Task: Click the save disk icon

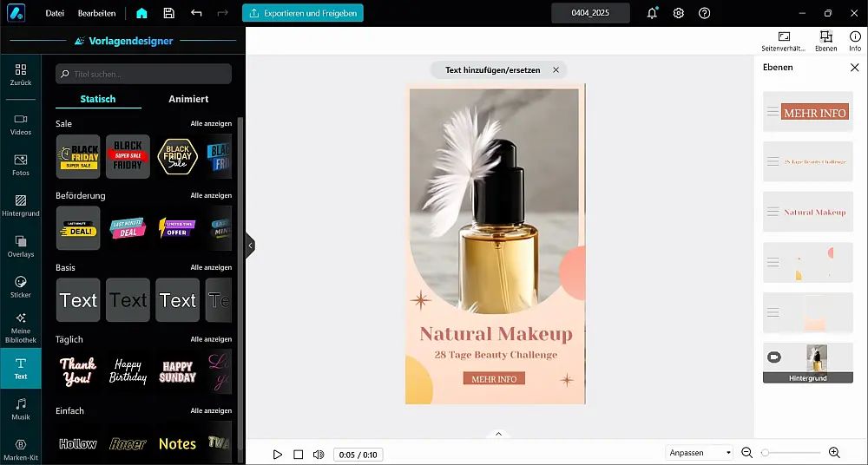Action: tap(169, 13)
